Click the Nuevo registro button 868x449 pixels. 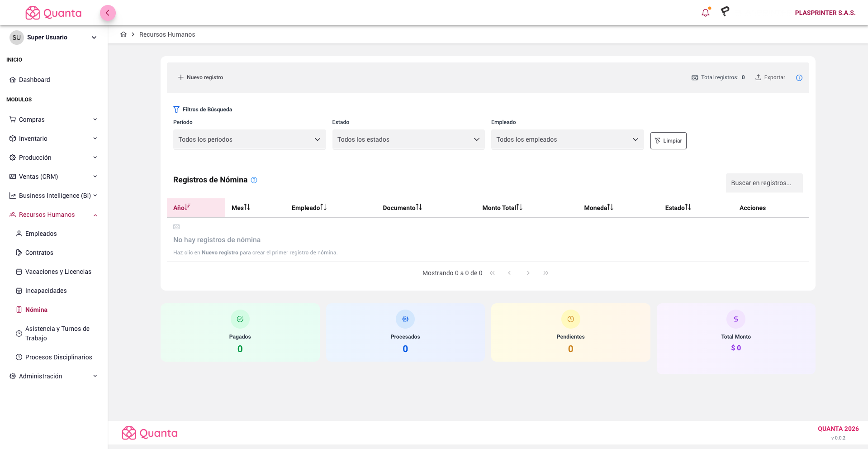[200, 77]
